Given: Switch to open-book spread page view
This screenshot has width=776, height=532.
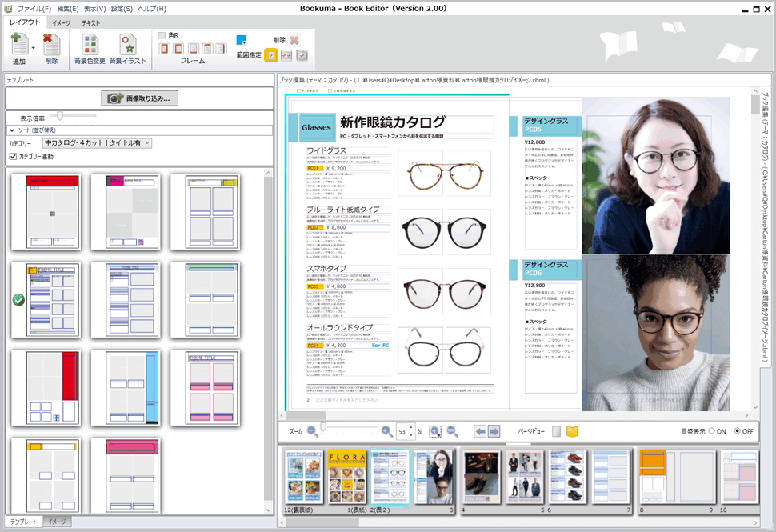Looking at the screenshot, I should [x=572, y=431].
